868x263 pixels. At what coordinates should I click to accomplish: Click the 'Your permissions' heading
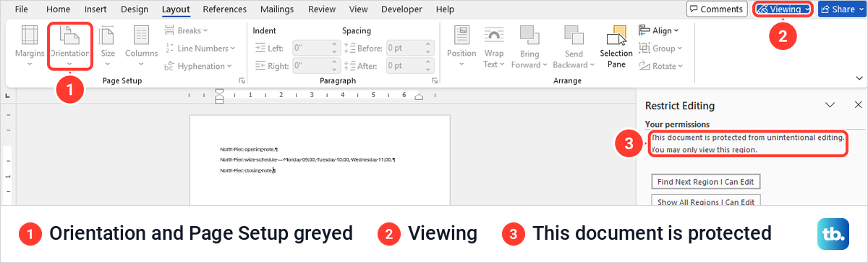click(677, 124)
